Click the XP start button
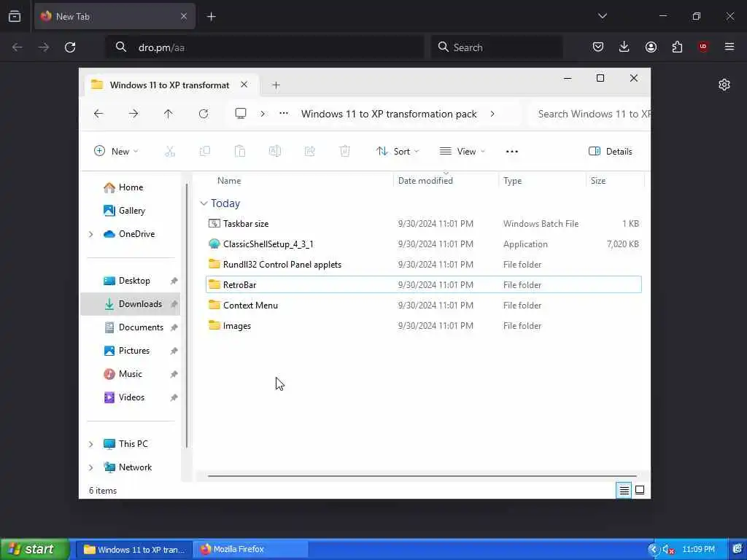Screen dimensions: 747x560 pos(34,549)
